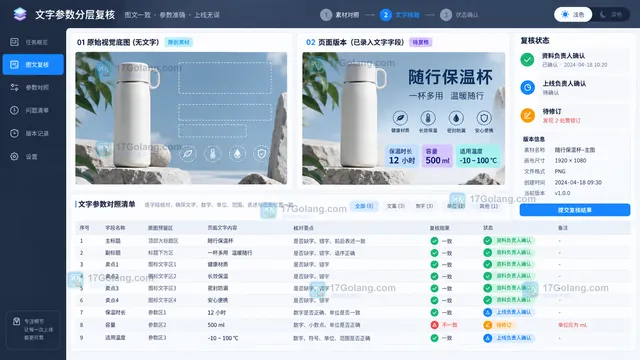This screenshot has height=360, width=640.
Task: Click 上线负责人确认 badge in 保温时长 row
Action: pos(508,312)
